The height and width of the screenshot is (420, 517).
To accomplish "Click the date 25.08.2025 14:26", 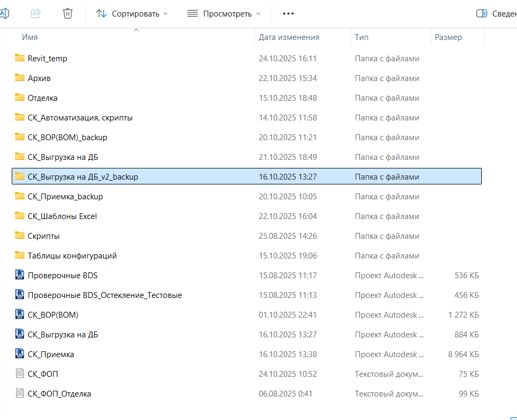I will [288, 236].
